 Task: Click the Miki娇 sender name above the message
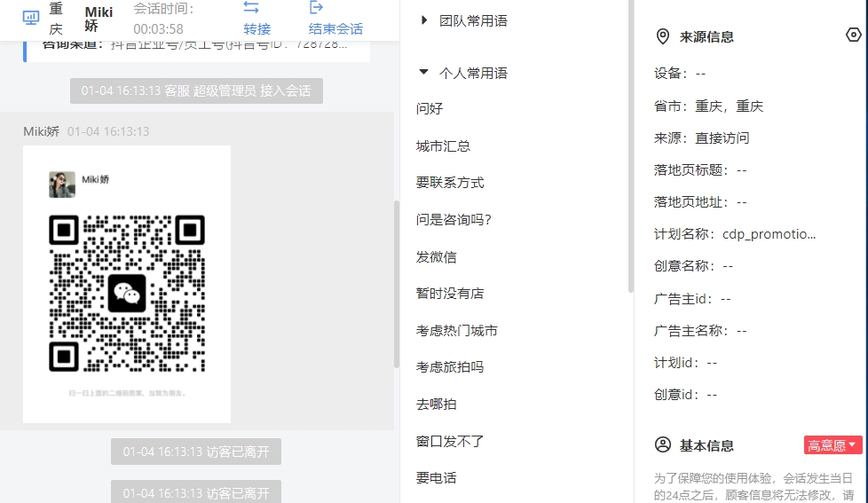tap(42, 131)
